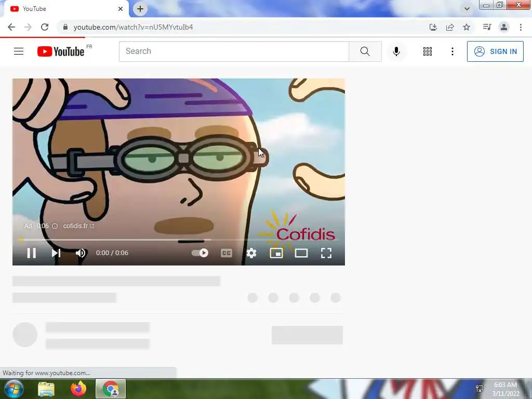The height and width of the screenshot is (399, 532).
Task: Open YouTube settings three-dot menu
Action: 453,51
